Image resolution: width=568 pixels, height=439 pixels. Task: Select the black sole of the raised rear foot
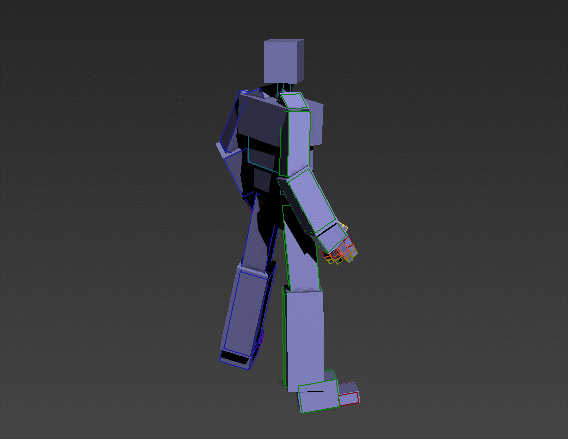235,358
